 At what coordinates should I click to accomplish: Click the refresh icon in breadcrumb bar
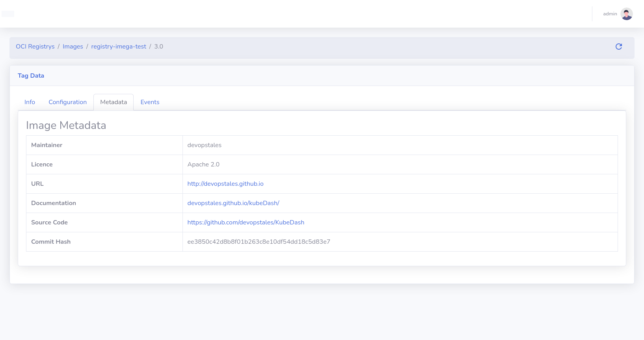(x=618, y=47)
